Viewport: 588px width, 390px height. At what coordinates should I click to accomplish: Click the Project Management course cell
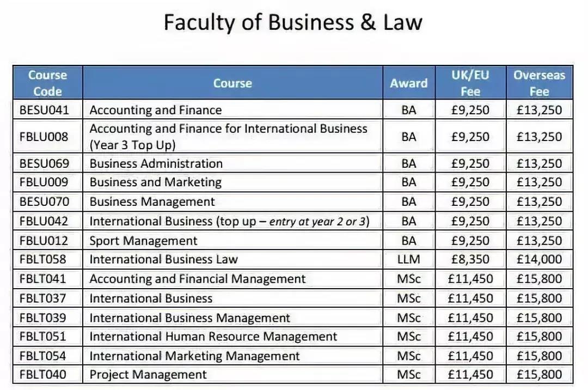pyautogui.click(x=148, y=375)
